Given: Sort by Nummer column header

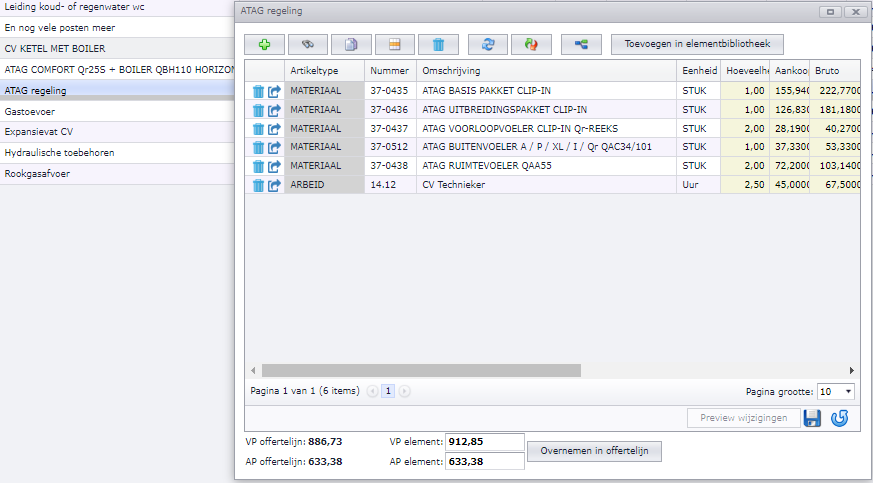Looking at the screenshot, I should [390, 71].
